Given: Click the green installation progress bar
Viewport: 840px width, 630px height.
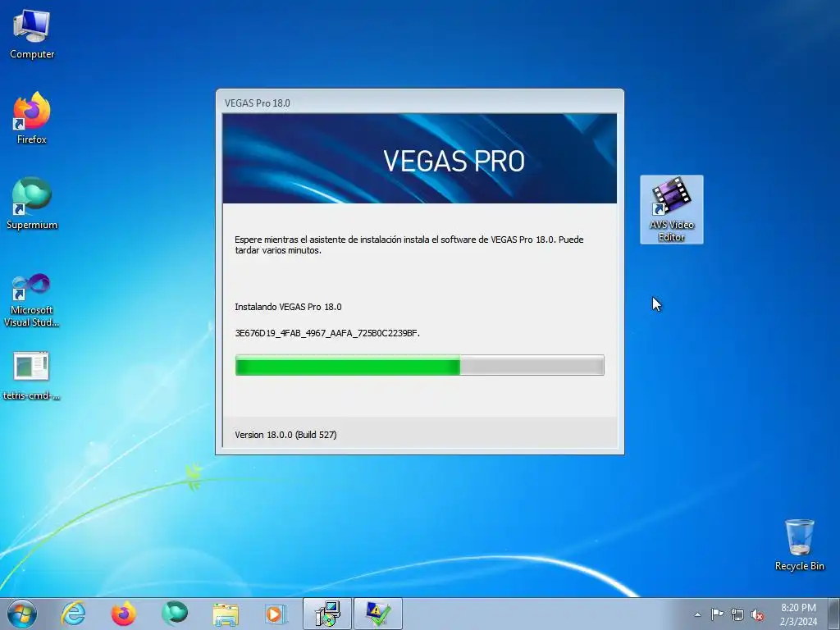Looking at the screenshot, I should click(419, 365).
